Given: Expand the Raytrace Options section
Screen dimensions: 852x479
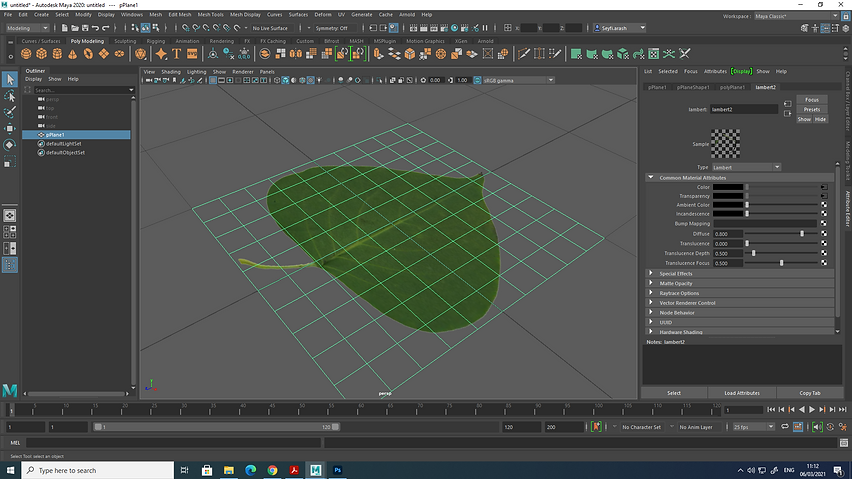Looking at the screenshot, I should coord(650,293).
